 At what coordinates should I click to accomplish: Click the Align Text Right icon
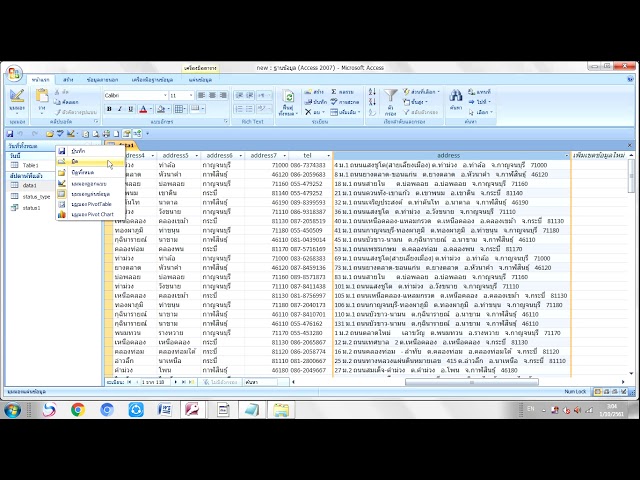223,96
